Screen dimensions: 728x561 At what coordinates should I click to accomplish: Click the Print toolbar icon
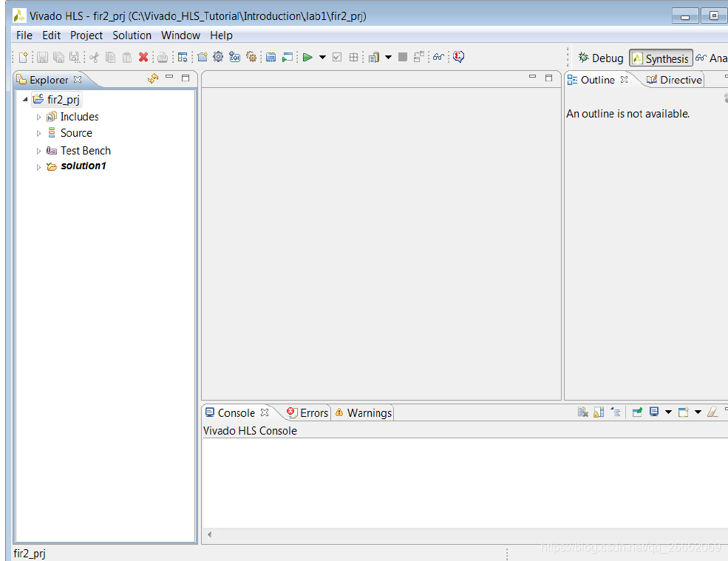tap(162, 57)
